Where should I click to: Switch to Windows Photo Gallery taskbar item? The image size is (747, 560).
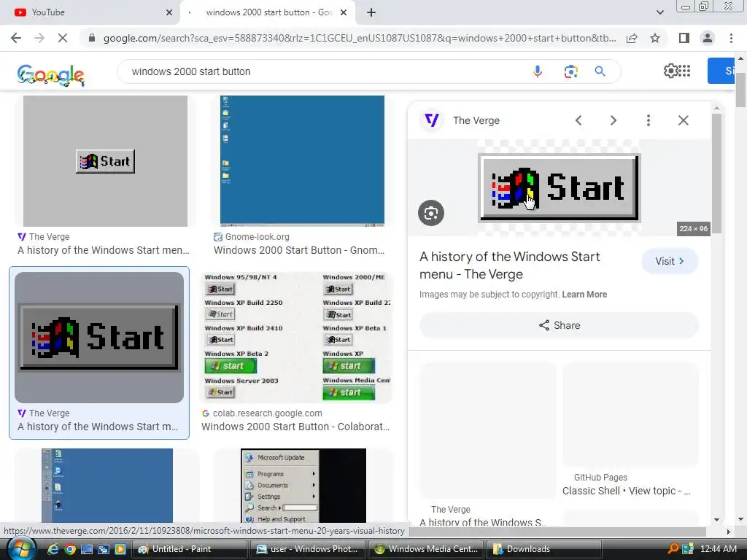coord(308,549)
